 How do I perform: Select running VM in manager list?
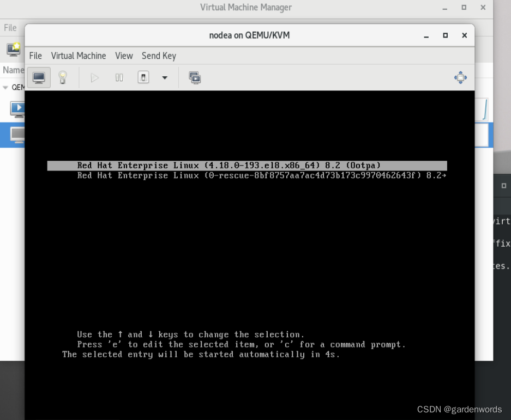pos(17,109)
